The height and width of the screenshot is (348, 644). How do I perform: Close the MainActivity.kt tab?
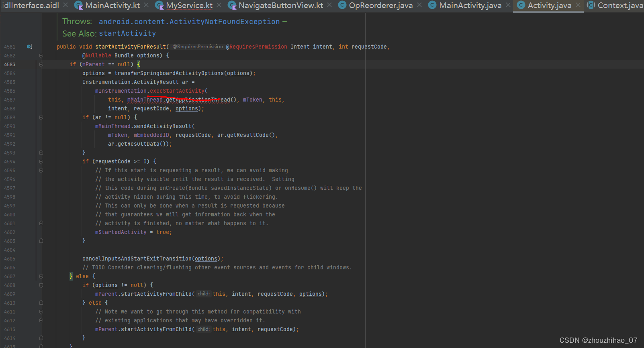pos(146,5)
